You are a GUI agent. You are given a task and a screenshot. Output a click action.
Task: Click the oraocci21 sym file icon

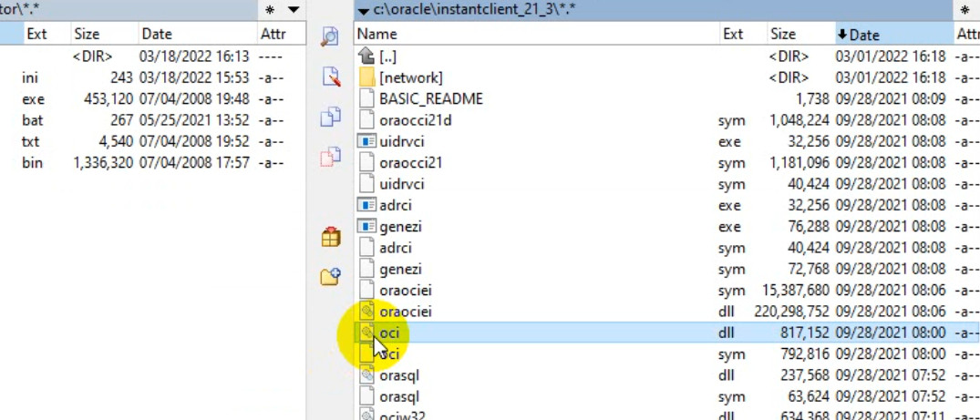pyautogui.click(x=366, y=162)
